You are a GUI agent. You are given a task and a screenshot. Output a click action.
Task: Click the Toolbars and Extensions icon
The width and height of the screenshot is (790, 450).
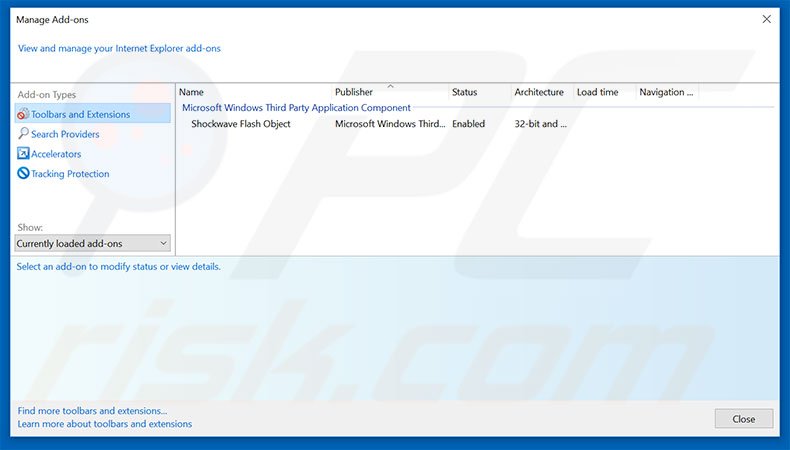[x=23, y=114]
